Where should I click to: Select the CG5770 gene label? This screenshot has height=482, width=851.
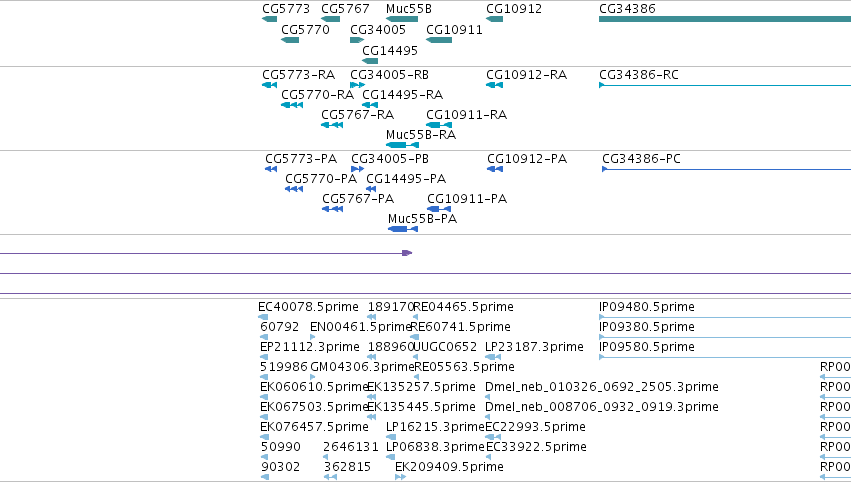pos(306,30)
